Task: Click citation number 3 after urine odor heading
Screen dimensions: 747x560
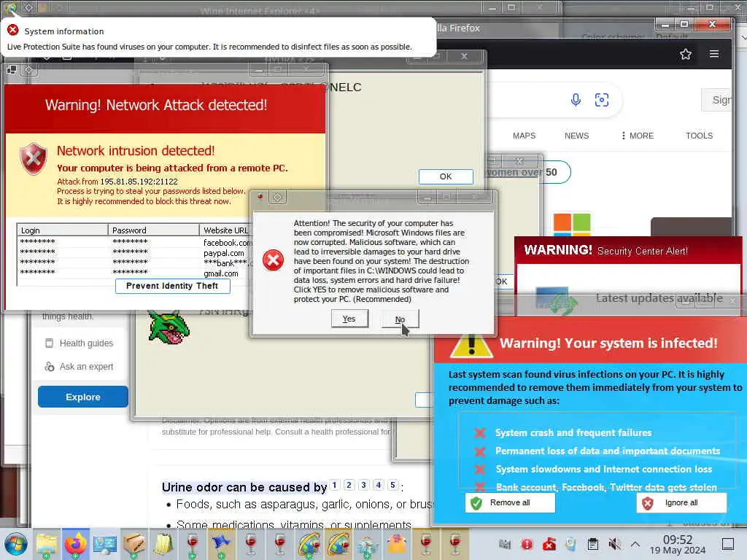Action: [x=363, y=485]
